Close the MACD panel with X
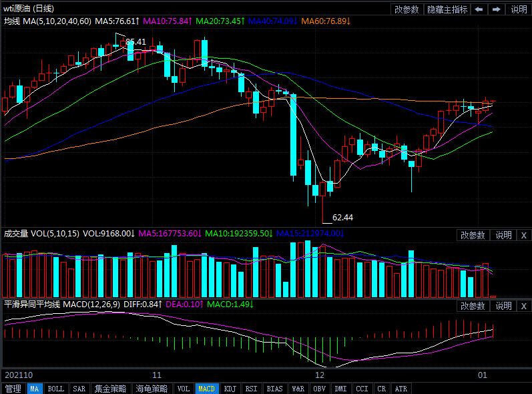The image size is (532, 394). [x=523, y=306]
